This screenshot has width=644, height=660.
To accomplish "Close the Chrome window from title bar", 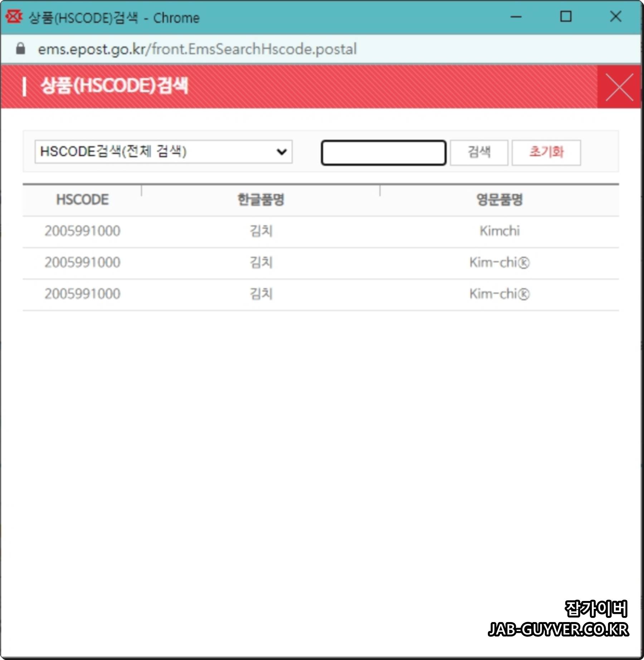I will click(616, 16).
